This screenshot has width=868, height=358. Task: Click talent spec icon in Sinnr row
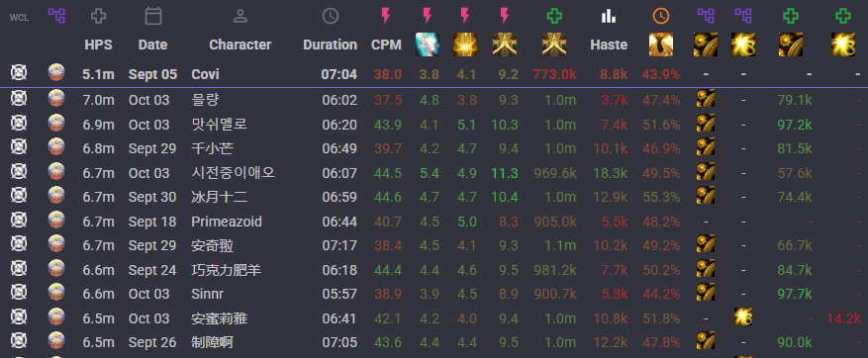coord(56,293)
